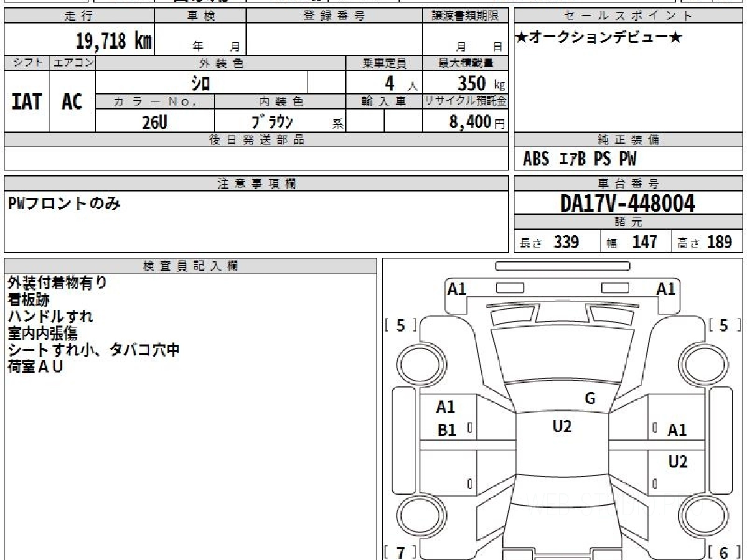Click the 車検 column header

pos(200,16)
